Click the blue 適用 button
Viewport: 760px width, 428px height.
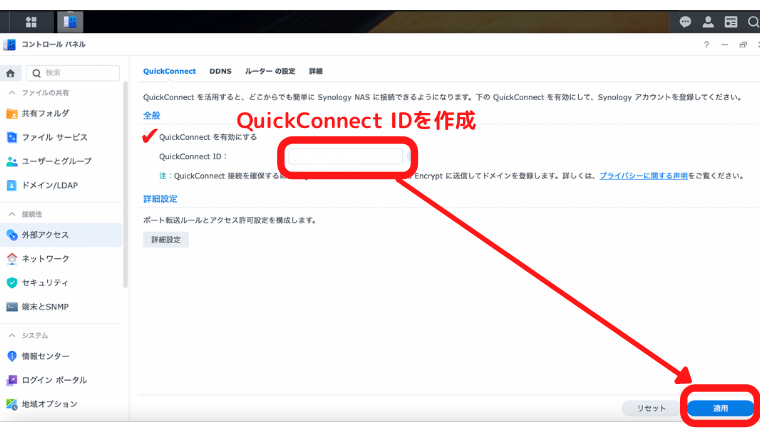pos(720,408)
